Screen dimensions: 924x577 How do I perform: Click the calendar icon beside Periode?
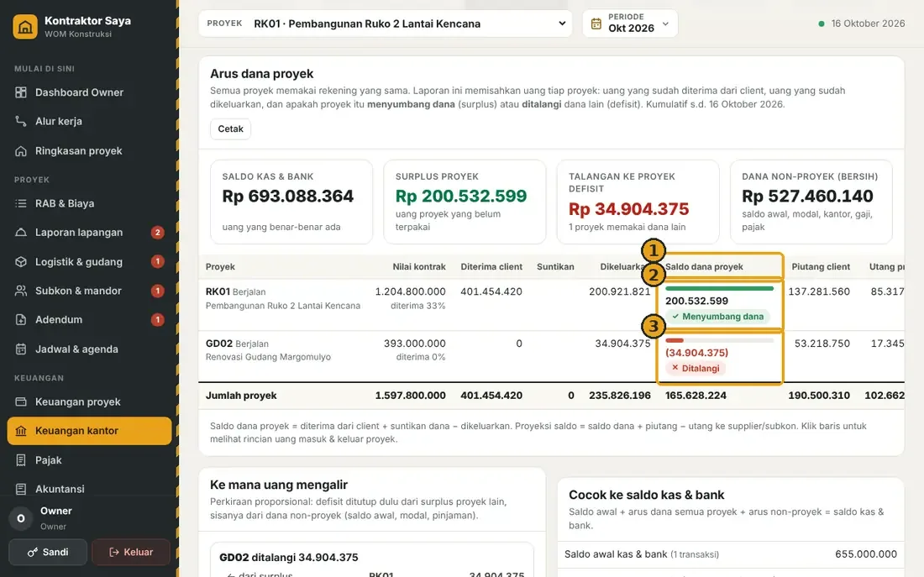point(596,24)
